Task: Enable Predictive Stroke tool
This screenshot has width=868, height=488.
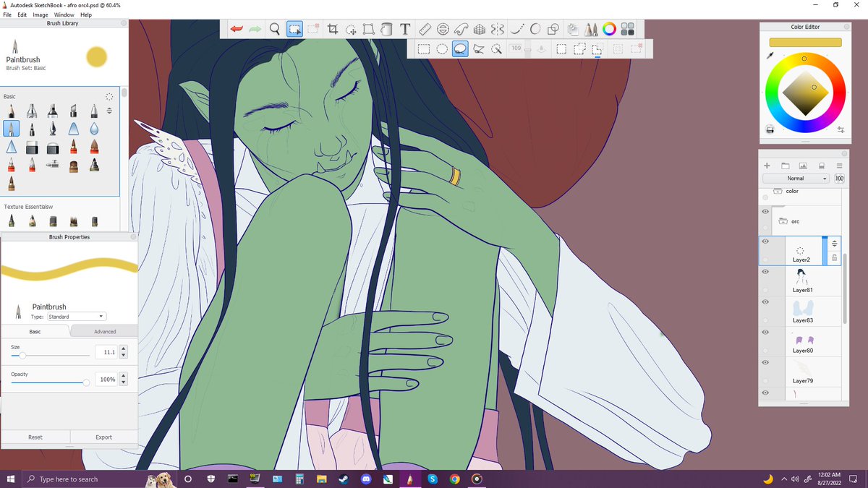Action: (535, 30)
